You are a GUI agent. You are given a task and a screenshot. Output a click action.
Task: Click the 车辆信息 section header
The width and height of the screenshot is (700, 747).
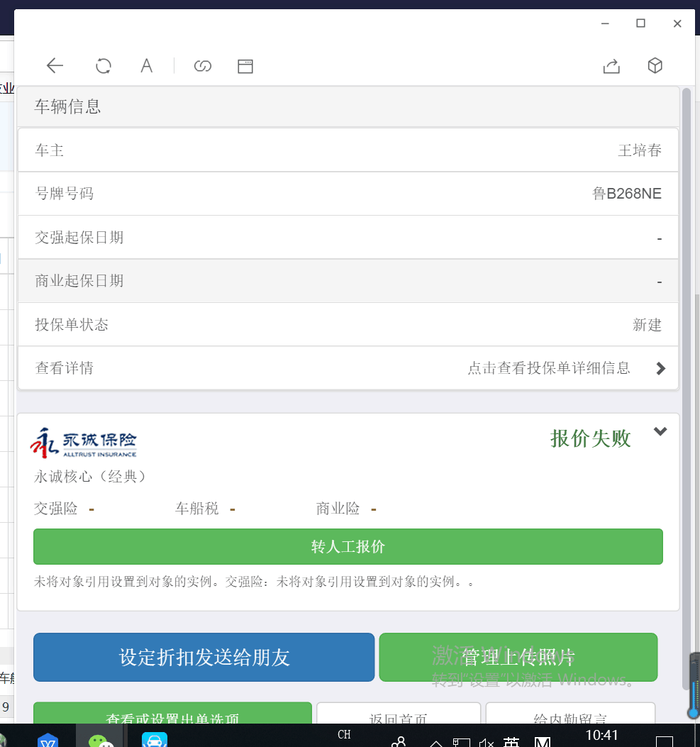(348, 106)
